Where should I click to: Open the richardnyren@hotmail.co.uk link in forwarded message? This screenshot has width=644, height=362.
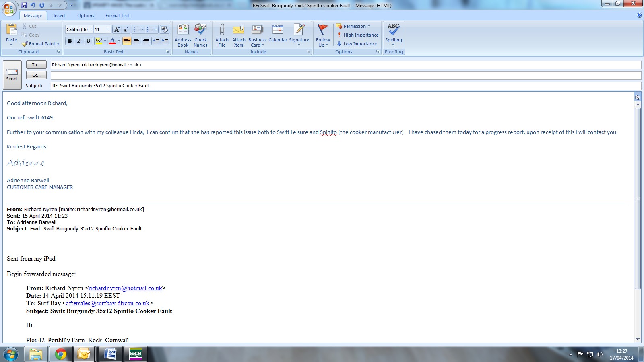(125, 288)
